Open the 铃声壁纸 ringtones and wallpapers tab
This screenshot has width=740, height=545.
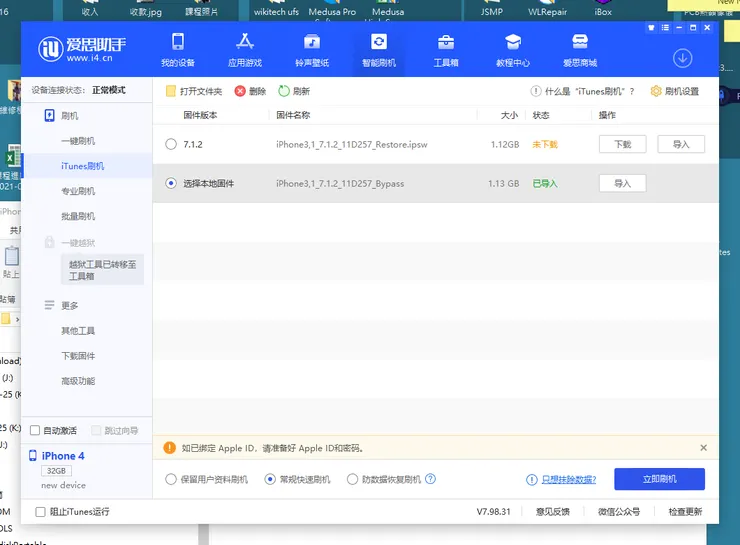pos(311,50)
